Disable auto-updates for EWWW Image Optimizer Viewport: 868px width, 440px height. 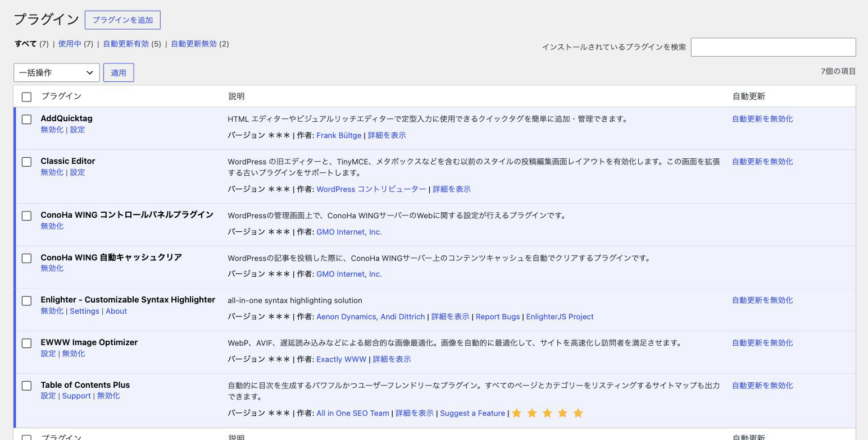click(x=762, y=343)
